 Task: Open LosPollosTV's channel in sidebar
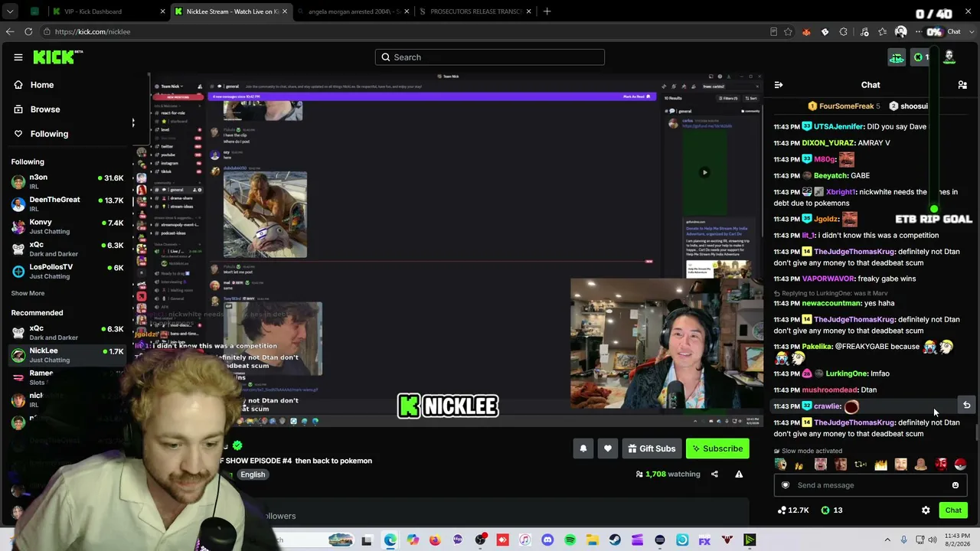[67, 271]
